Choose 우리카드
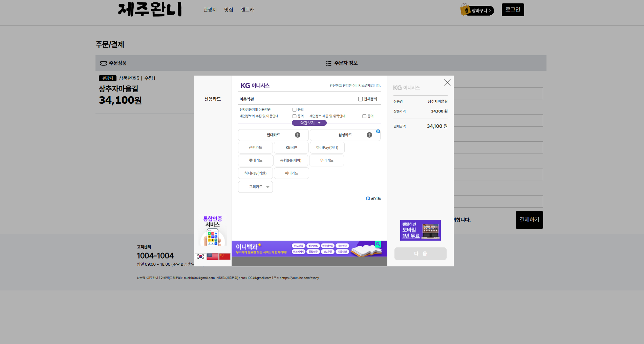 point(327,160)
